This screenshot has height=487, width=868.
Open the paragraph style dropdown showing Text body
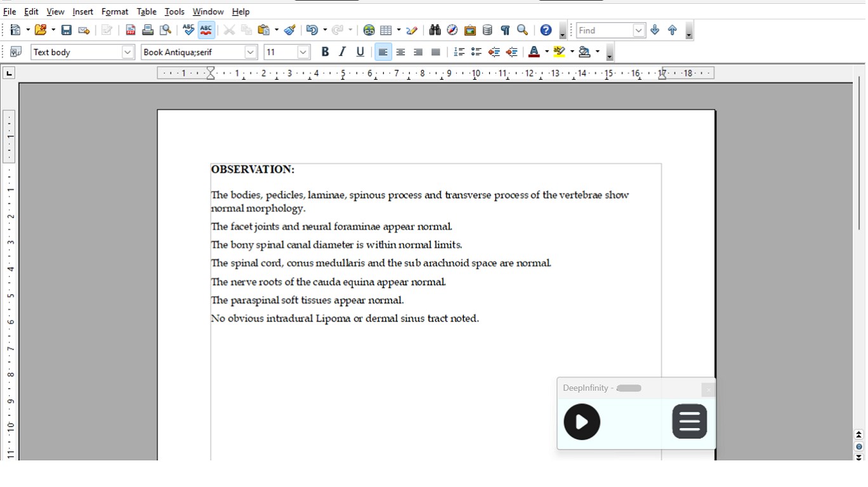127,51
